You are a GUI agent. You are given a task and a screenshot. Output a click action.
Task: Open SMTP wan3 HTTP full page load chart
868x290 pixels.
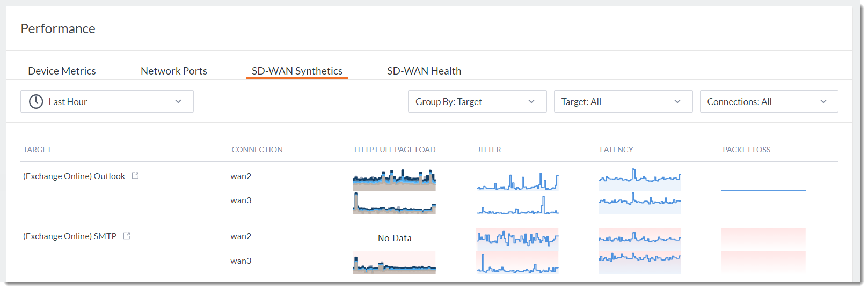[x=394, y=263]
